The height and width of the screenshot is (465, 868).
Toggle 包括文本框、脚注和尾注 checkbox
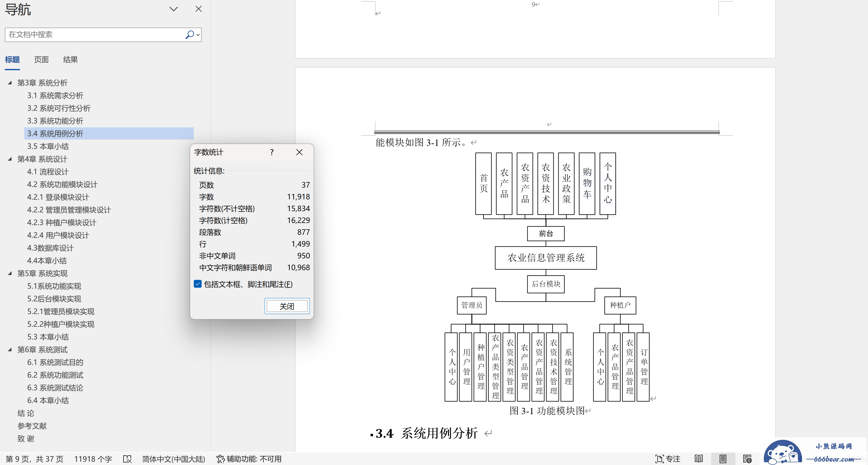pyautogui.click(x=198, y=284)
